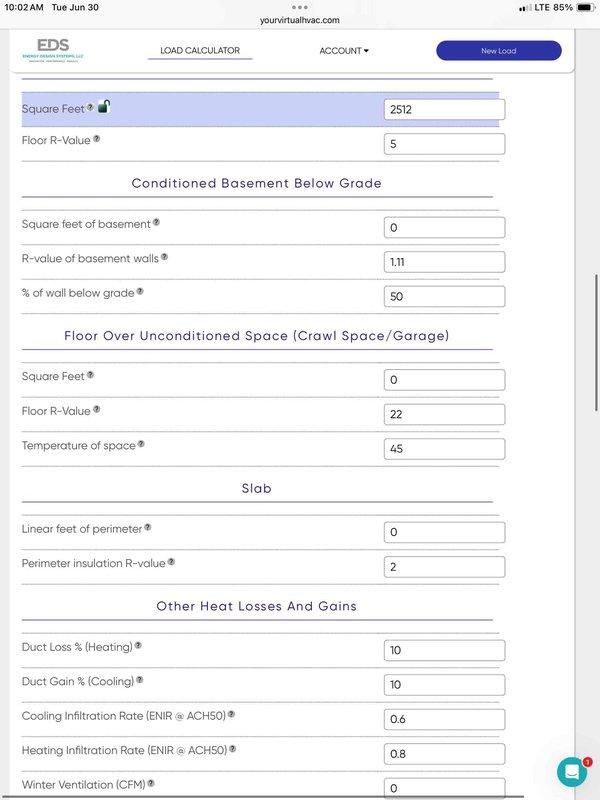Tap the three-dots multitasking menu at top
The image size is (600, 800).
pos(299,7)
